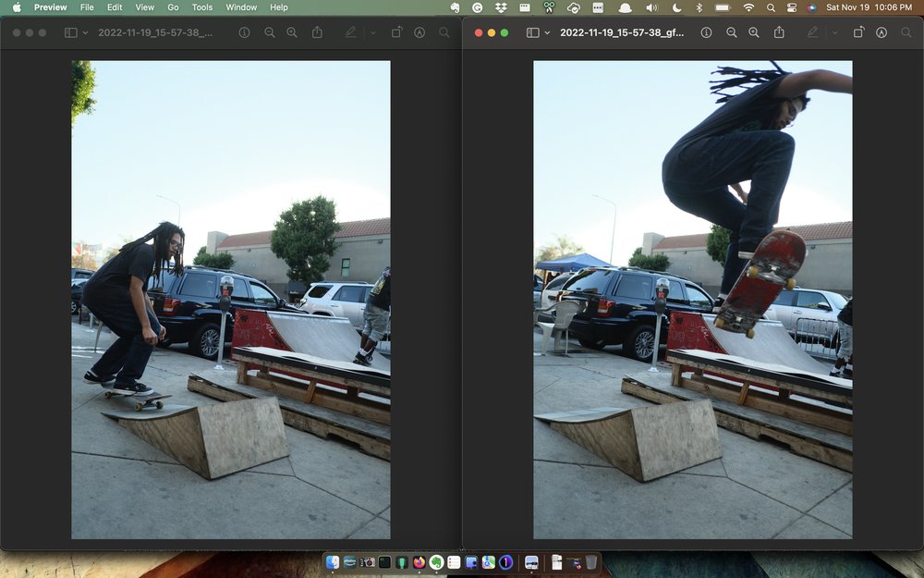Open the Tools menu
This screenshot has width=924, height=578.
(202, 7)
